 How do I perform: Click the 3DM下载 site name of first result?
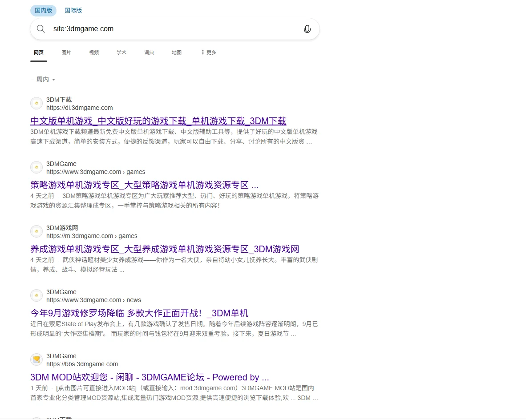point(59,100)
